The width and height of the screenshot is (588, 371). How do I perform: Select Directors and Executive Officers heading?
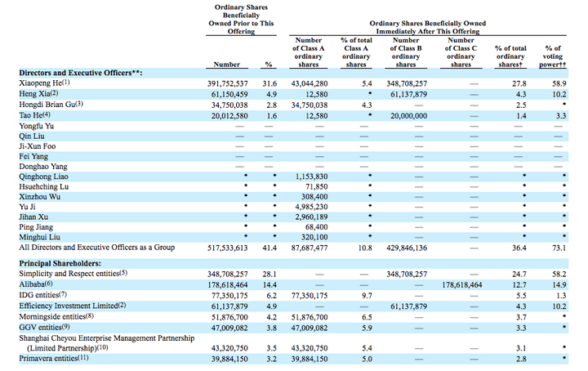pos(81,73)
